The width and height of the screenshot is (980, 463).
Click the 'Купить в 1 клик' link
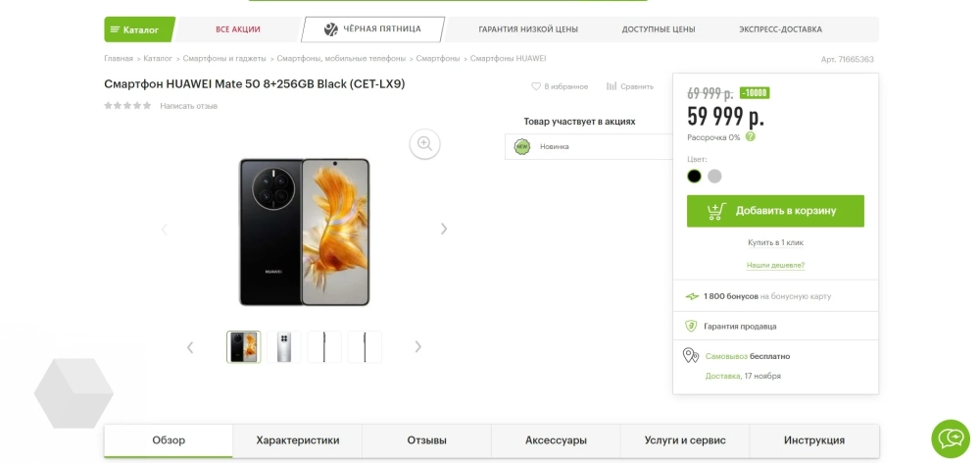click(775, 242)
